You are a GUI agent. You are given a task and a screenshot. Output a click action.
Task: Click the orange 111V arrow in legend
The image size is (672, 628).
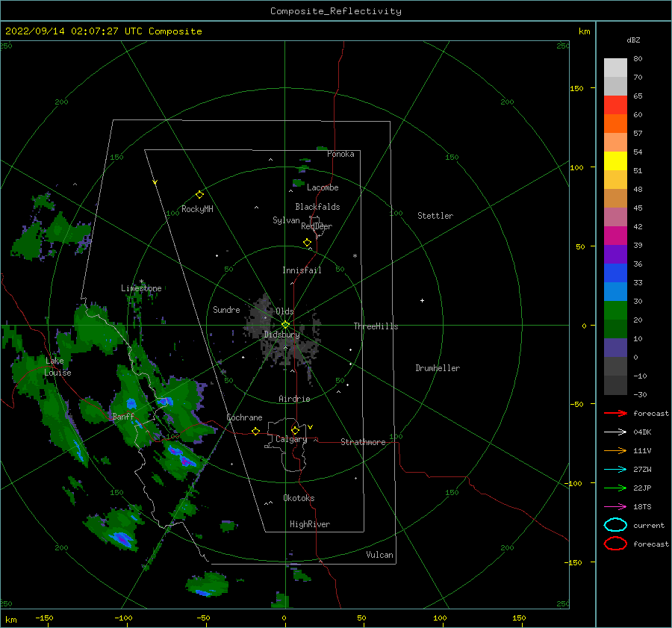[x=615, y=450]
